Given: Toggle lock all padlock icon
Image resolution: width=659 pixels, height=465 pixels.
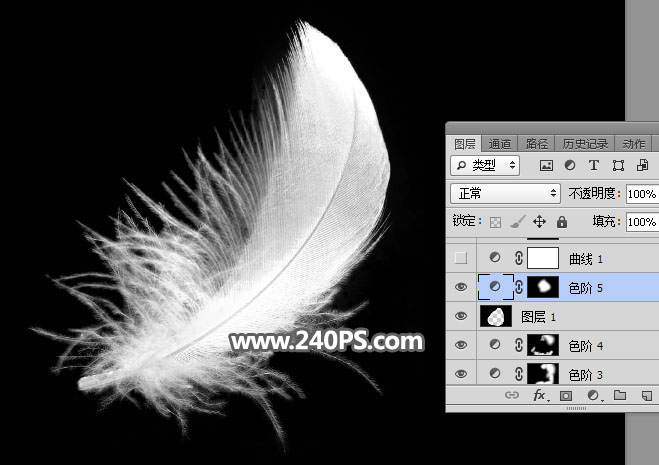Looking at the screenshot, I should coord(561,222).
